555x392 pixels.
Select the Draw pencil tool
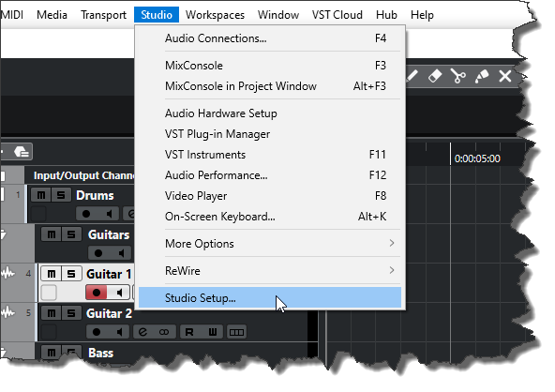[x=412, y=76]
